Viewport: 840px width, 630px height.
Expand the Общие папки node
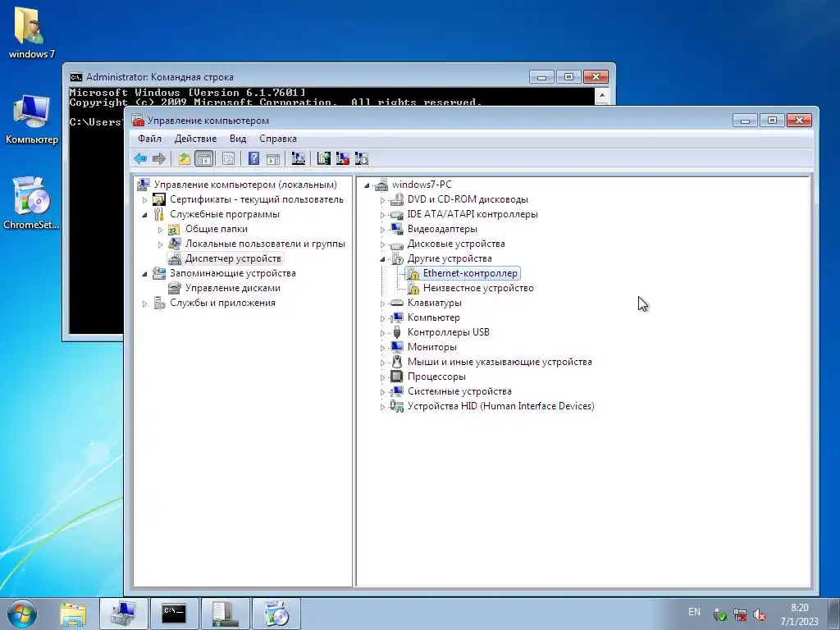click(160, 230)
